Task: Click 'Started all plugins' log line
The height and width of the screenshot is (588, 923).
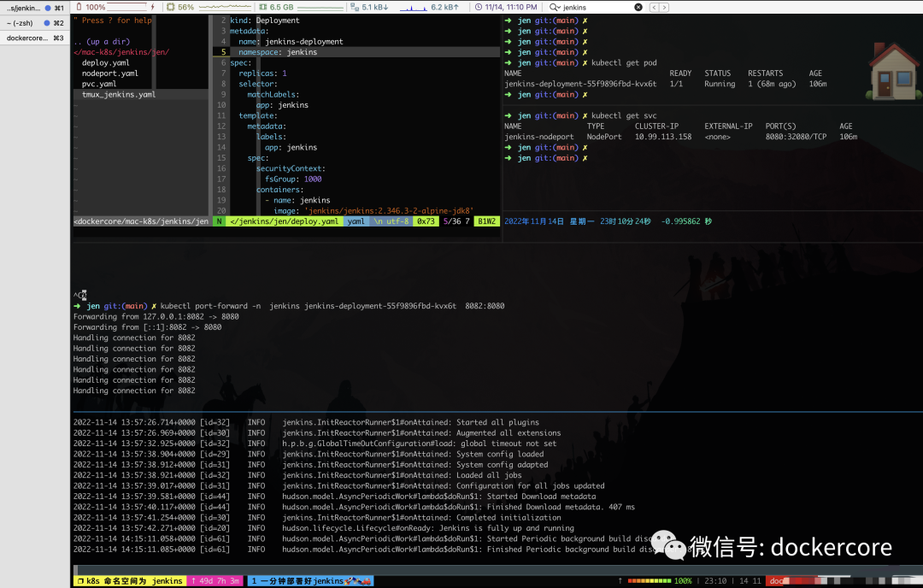Action: click(x=306, y=422)
